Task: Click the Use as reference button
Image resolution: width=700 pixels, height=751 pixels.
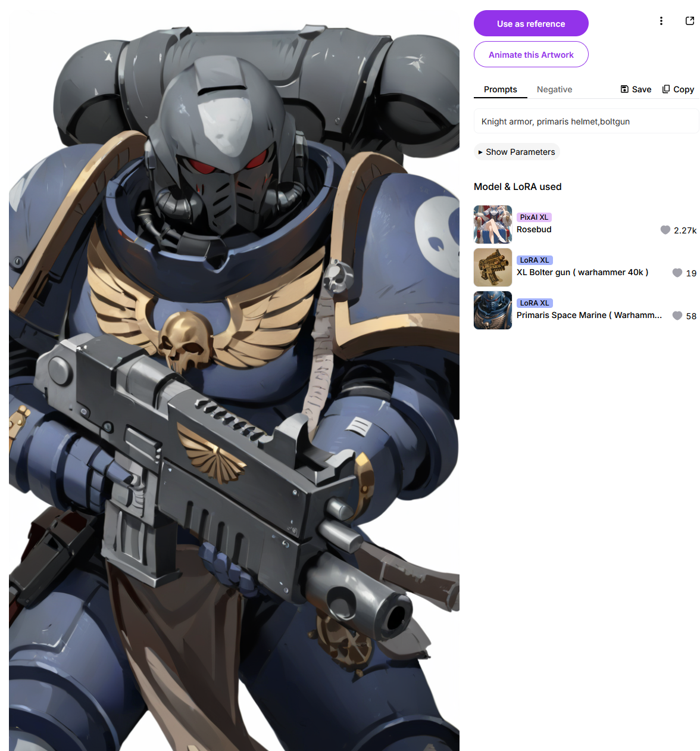Action: click(x=531, y=23)
